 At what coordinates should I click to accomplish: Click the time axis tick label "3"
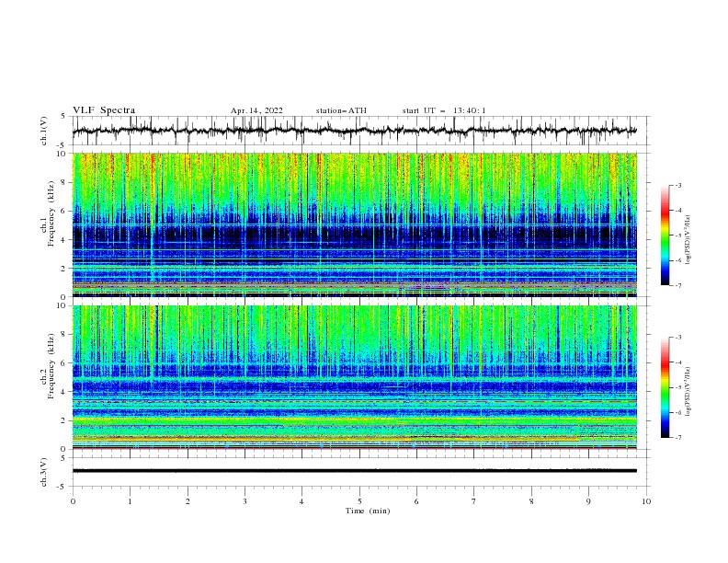click(x=245, y=501)
